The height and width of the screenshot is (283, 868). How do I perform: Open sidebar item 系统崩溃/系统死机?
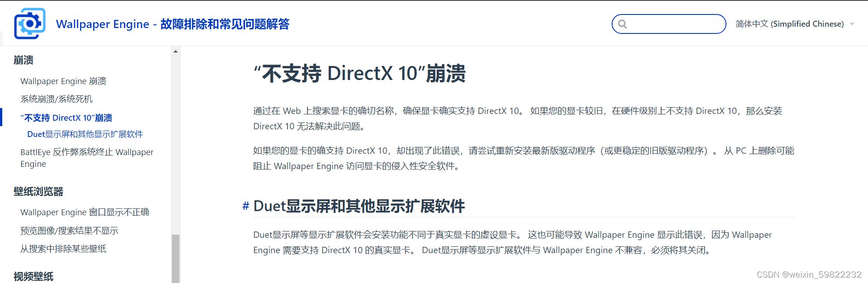click(57, 99)
